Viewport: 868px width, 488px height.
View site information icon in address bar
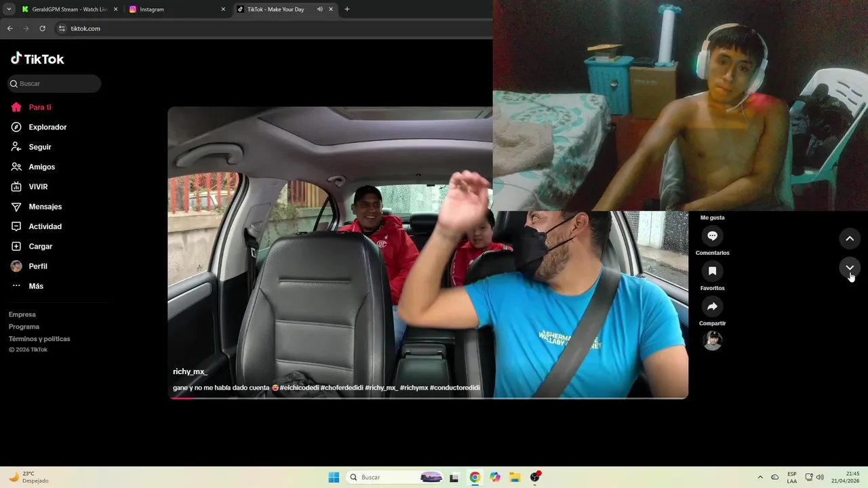62,28
